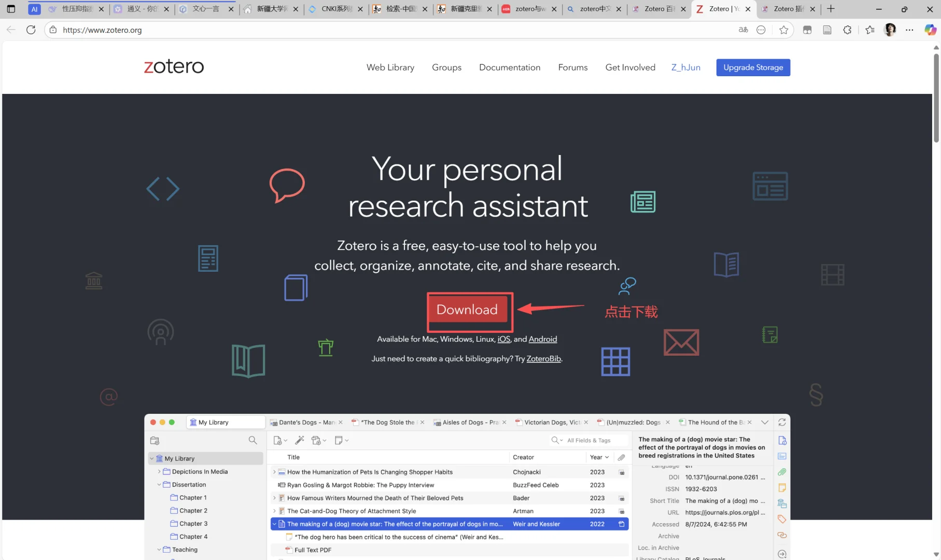Viewport: 941px width, 560px height.
Task: Add this page to favorites with the star
Action: pyautogui.click(x=783, y=30)
